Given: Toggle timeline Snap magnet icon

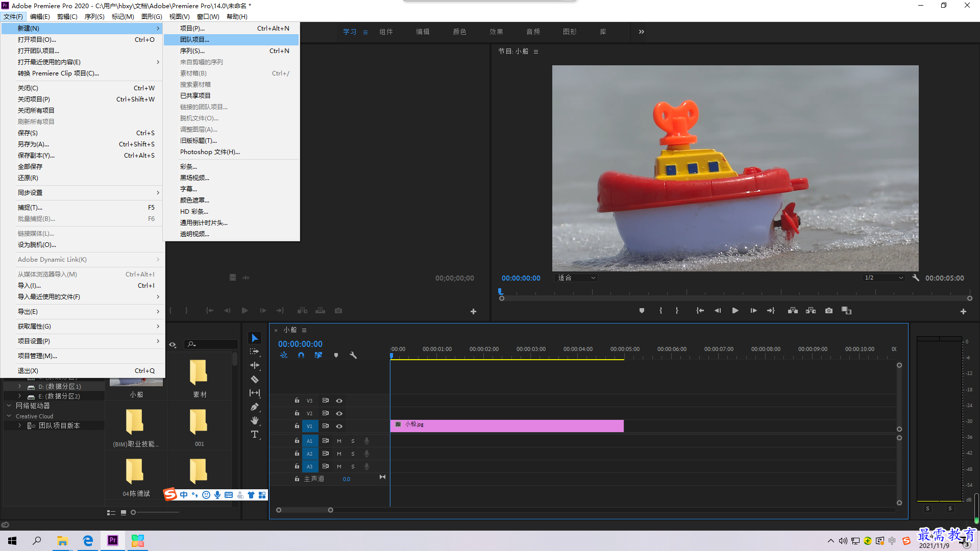Looking at the screenshot, I should coord(301,355).
